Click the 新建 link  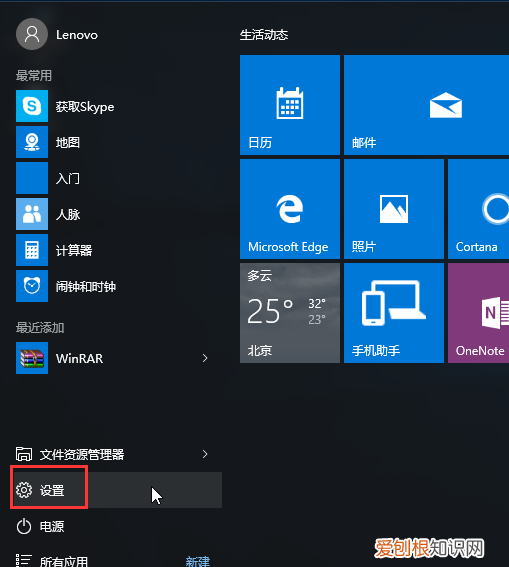pyautogui.click(x=197, y=561)
